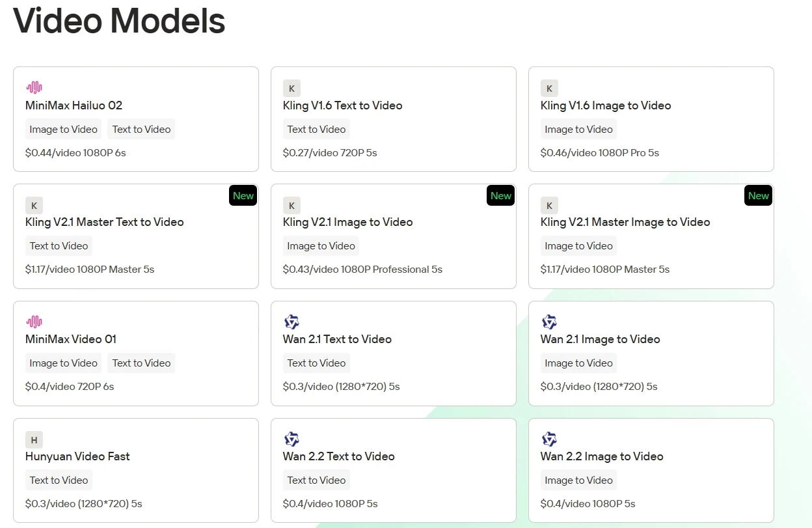Open the Kling V1.6 Image to Video title
The image size is (812, 528).
605,105
